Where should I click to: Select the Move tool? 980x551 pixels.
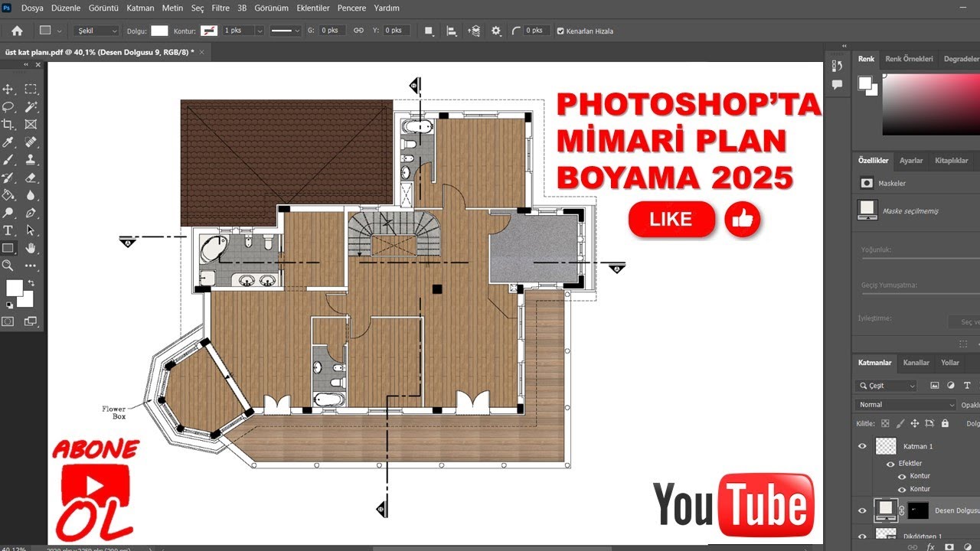[8, 90]
